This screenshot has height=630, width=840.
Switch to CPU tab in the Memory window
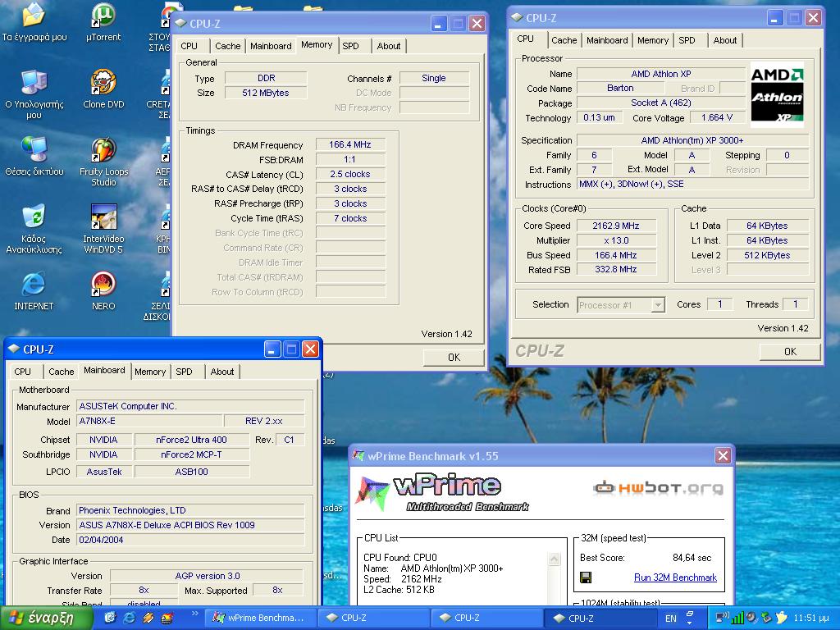189,46
